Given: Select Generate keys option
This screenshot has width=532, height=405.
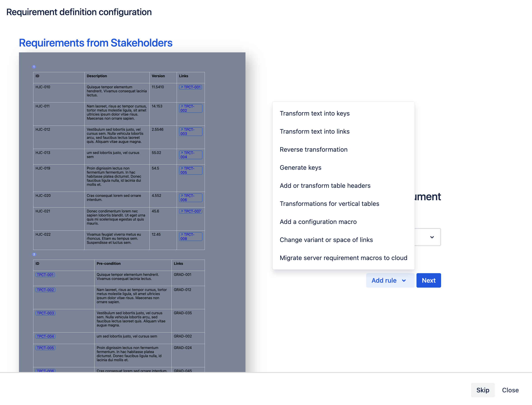Looking at the screenshot, I should [301, 167].
